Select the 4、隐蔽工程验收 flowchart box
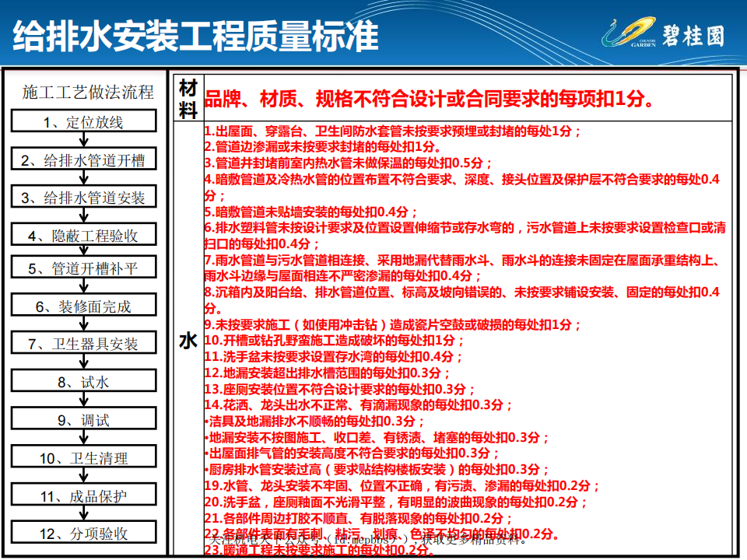747x560 pixels. click(x=84, y=236)
